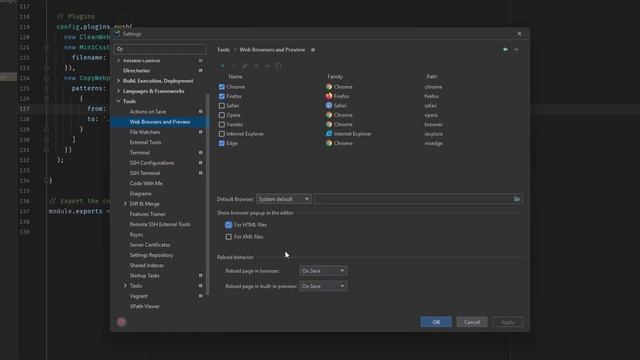Enable the Yandex browser checkbox
640x360 pixels.
pos(222,124)
